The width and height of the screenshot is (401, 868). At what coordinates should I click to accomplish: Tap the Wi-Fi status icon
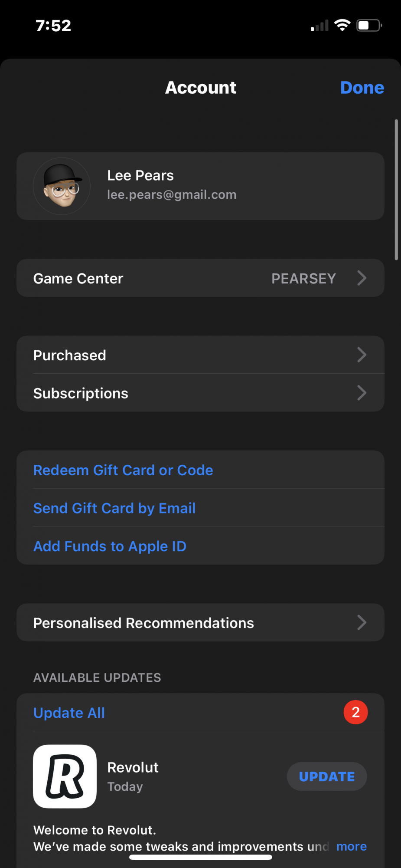coord(342,26)
